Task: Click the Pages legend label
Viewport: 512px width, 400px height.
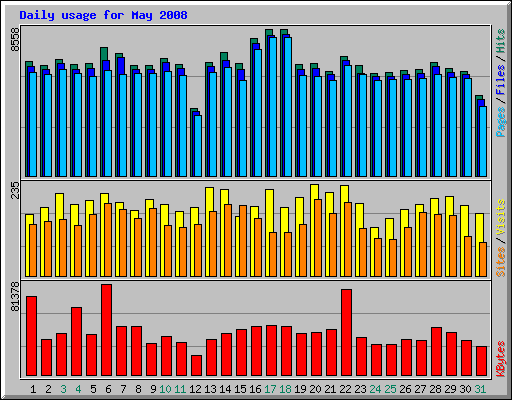Action: 501,122
